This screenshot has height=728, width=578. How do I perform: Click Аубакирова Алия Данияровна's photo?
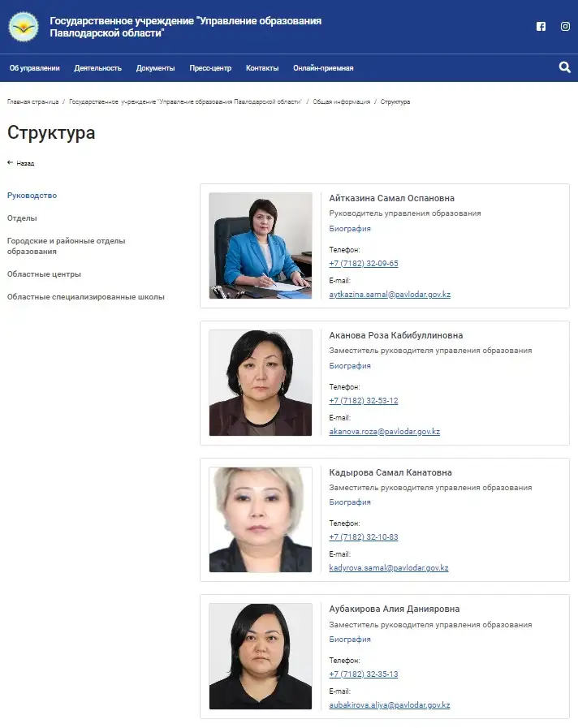click(261, 657)
